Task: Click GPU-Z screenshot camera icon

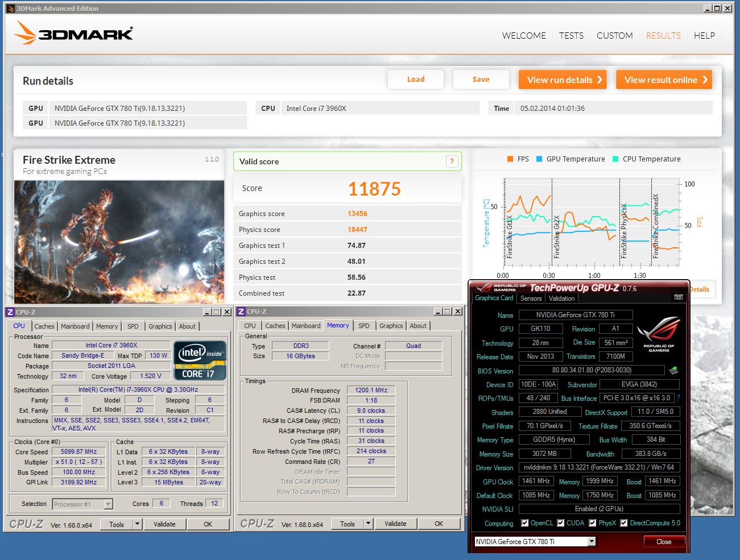Action: pyautogui.click(x=678, y=297)
